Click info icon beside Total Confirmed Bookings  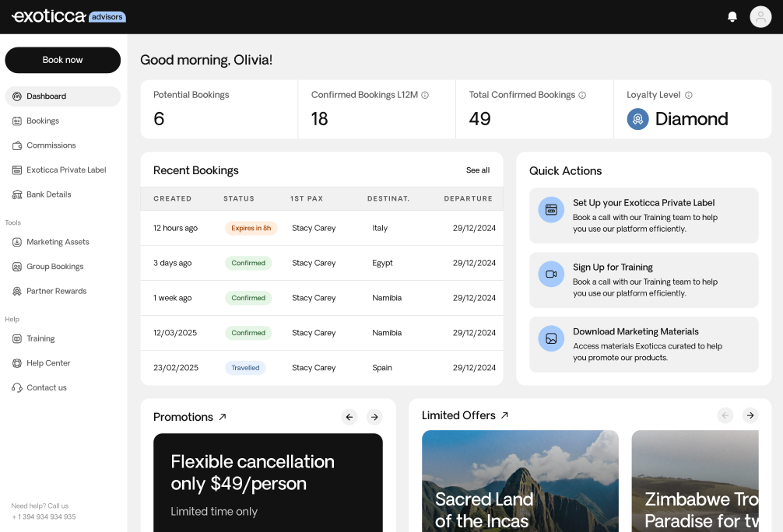(582, 96)
